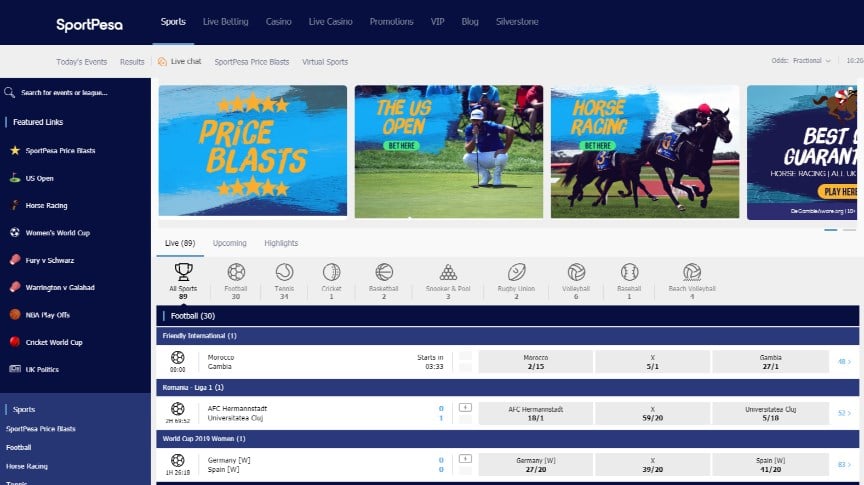Screen dimensions: 864x485
Task: Click the Football link in the Sports sidebar list
Action: 19,448
